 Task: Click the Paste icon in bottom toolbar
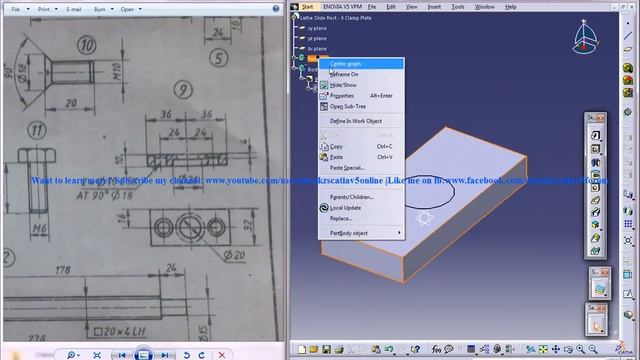coord(376,349)
